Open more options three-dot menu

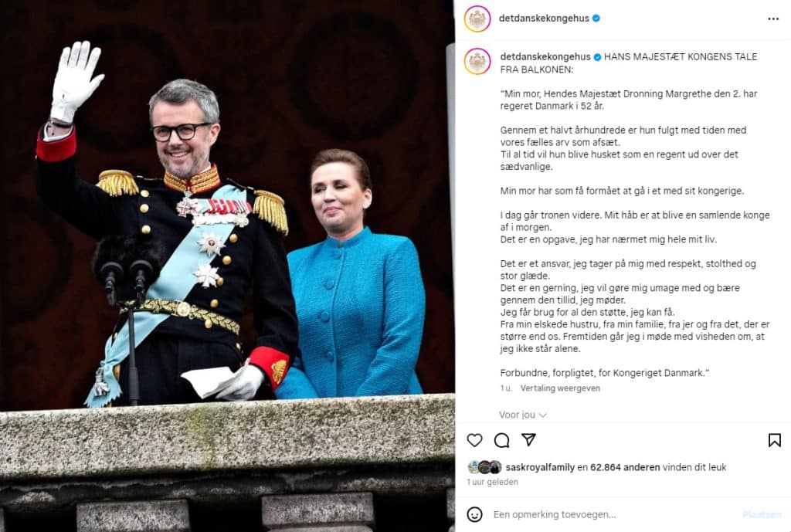tap(772, 19)
